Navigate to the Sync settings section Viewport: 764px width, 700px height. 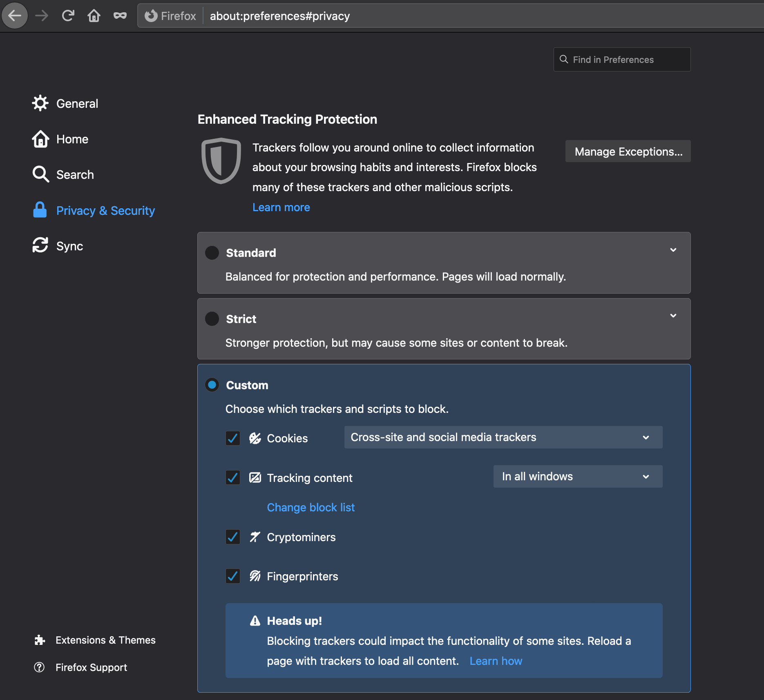click(x=69, y=245)
